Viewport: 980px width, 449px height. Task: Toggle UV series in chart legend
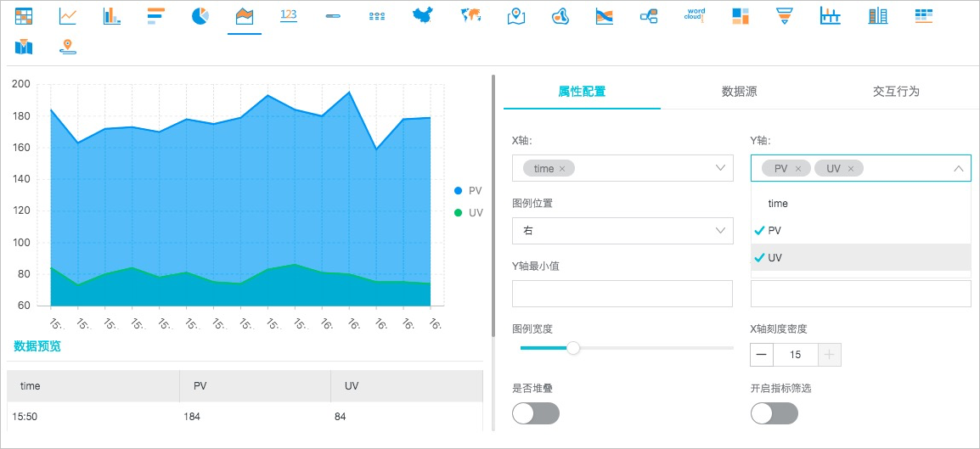468,213
